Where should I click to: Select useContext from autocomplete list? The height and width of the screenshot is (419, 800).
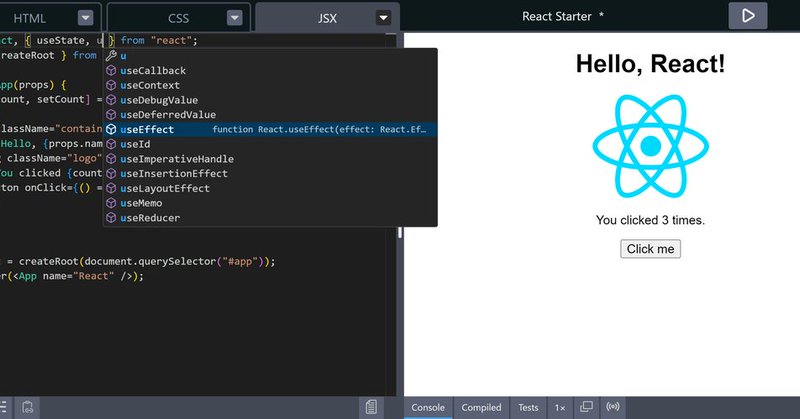[x=270, y=85]
